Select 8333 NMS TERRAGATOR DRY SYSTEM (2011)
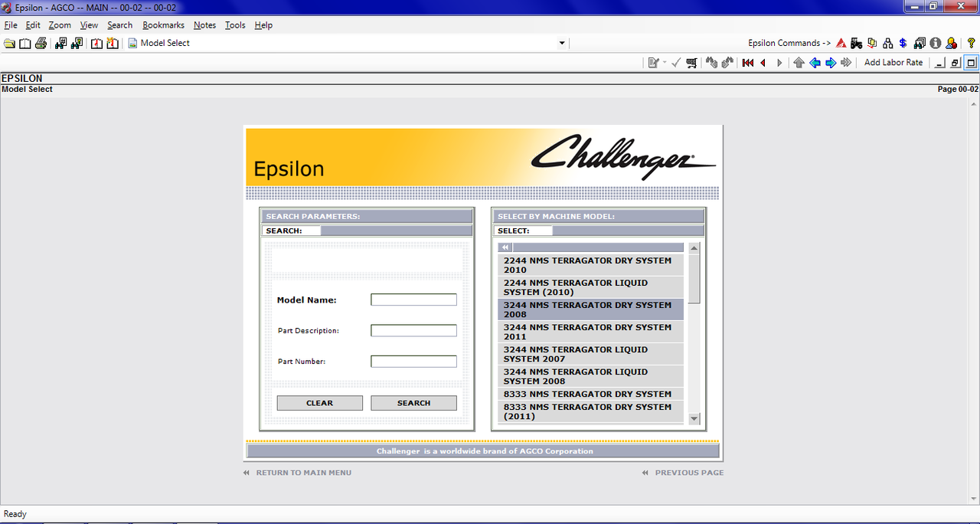The width and height of the screenshot is (980, 524). point(591,411)
